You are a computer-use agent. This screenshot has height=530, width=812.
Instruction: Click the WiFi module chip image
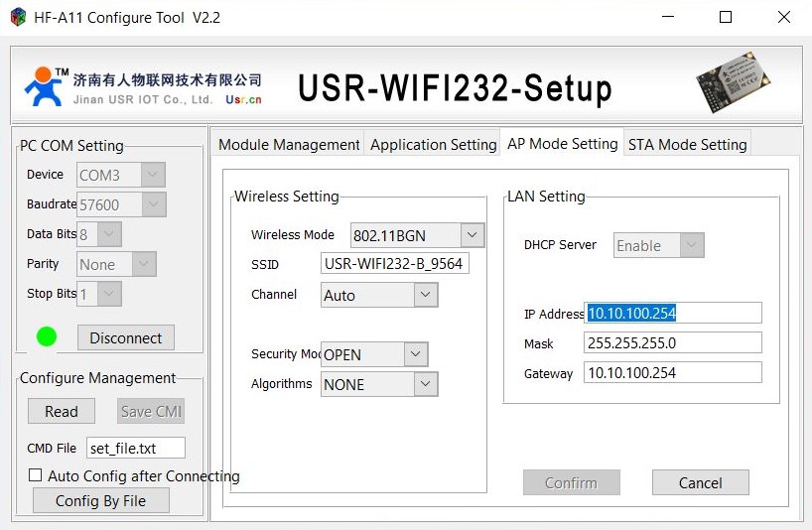coord(733,80)
